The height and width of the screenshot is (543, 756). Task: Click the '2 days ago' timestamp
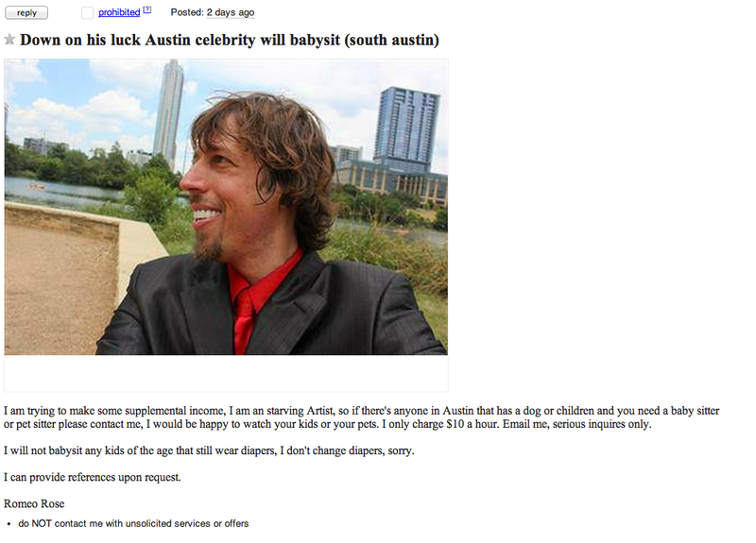click(231, 12)
